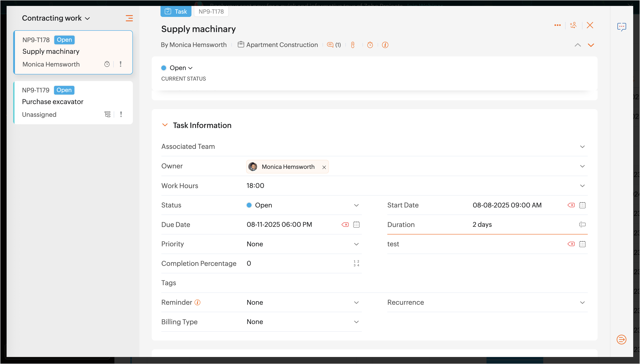
Task: Click the task info icon in header
Action: (x=385, y=45)
